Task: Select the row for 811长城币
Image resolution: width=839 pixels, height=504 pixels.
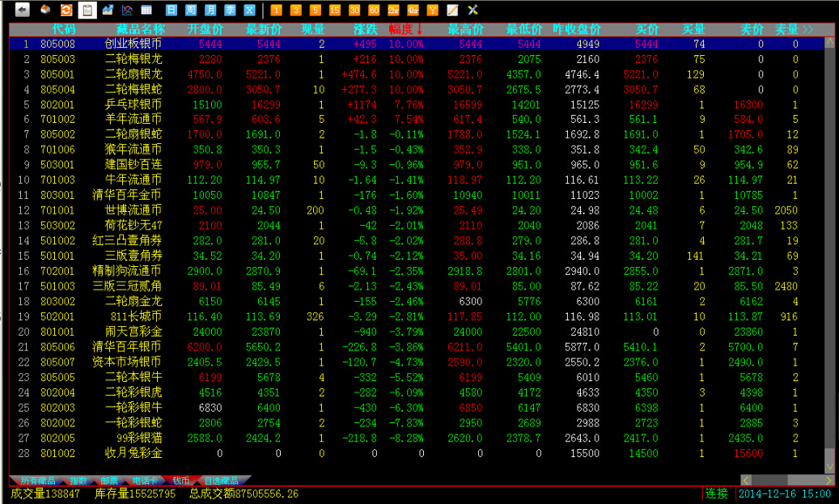Action: click(x=417, y=316)
